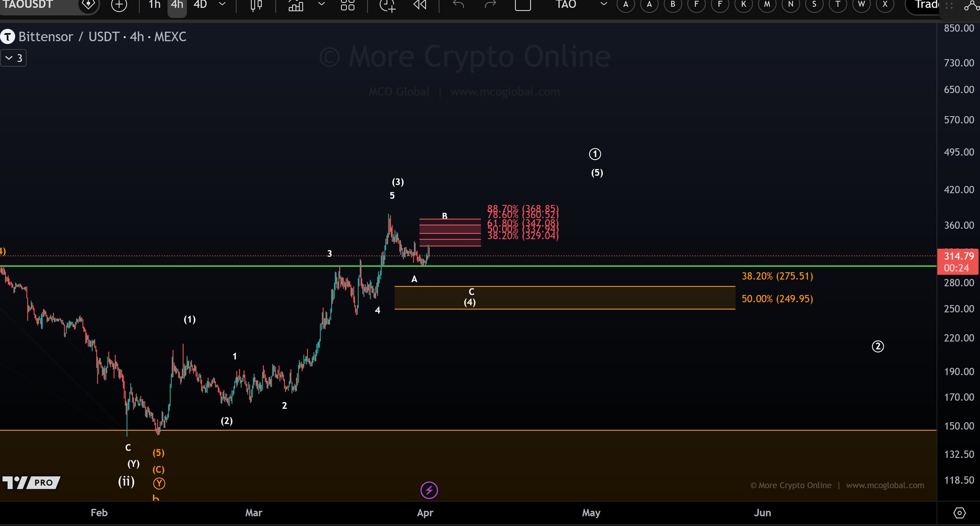
Task: Expand the indicator templates dropdown arrow
Action: tap(322, 5)
